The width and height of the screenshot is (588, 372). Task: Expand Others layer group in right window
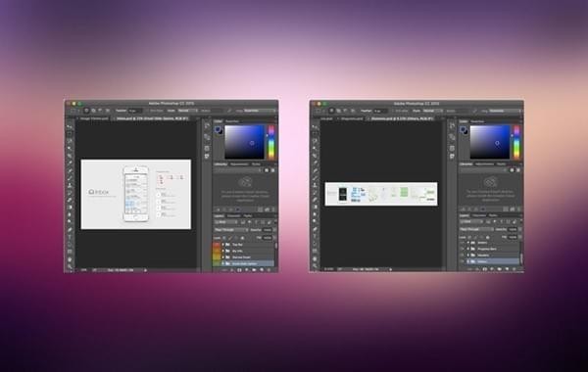(x=468, y=261)
